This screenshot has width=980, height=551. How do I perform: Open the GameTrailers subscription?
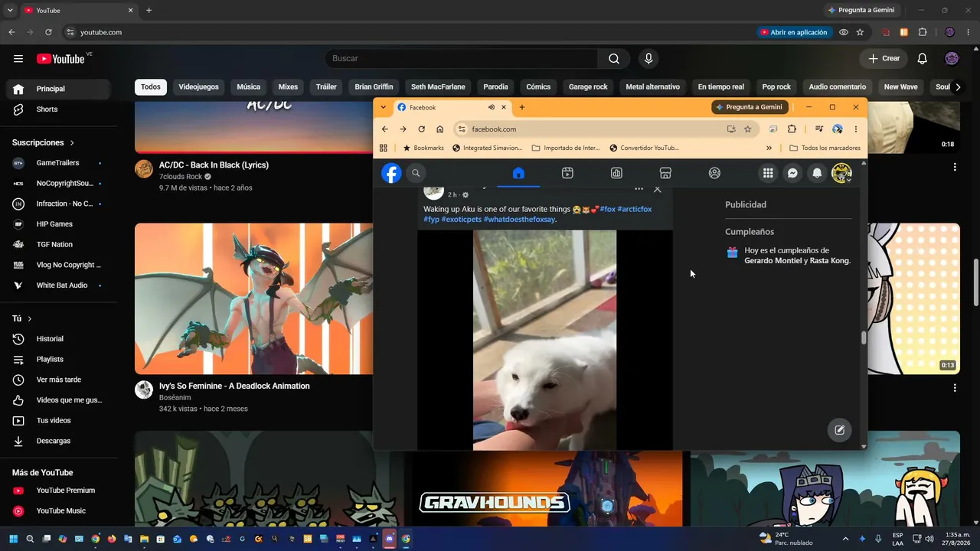[58, 163]
